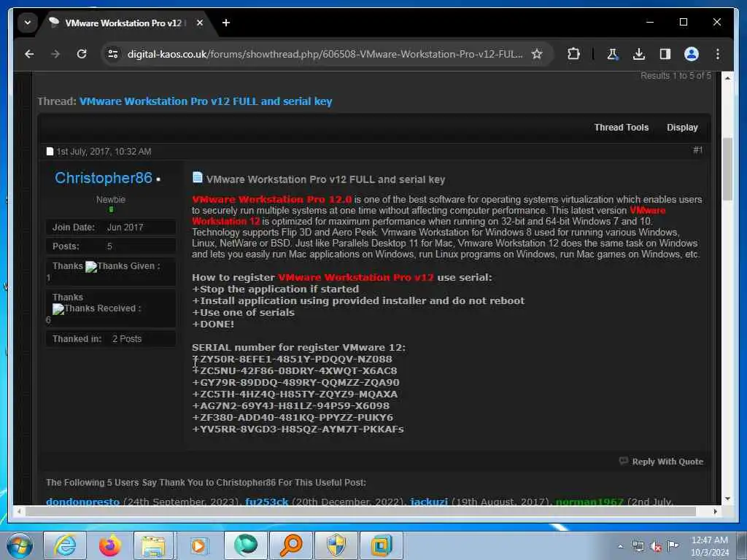747x560 pixels.
Task: Open the media player taskbar icon
Action: [x=198, y=545]
